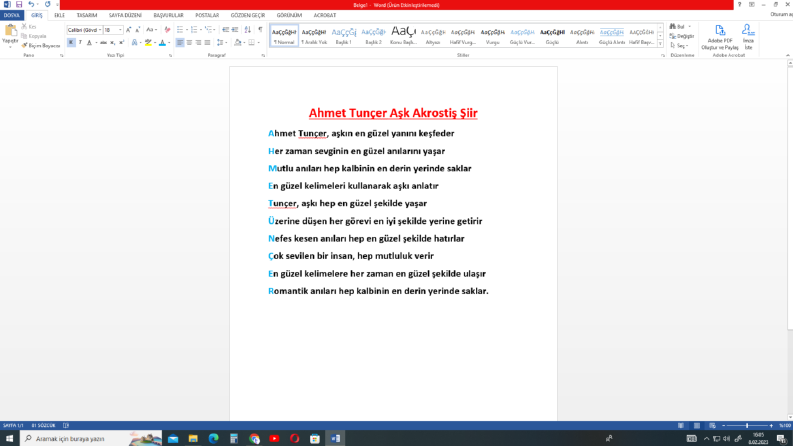
Task: Open the font size dropdown
Action: tap(120, 30)
